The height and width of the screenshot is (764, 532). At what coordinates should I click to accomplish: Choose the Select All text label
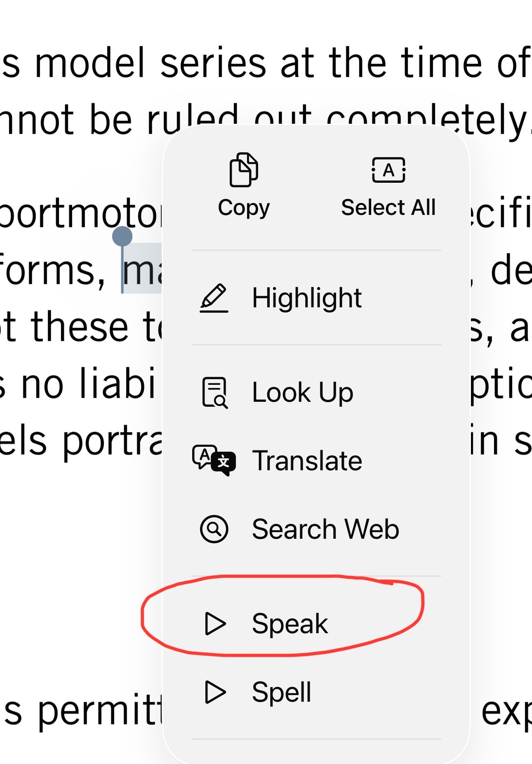[x=388, y=208]
